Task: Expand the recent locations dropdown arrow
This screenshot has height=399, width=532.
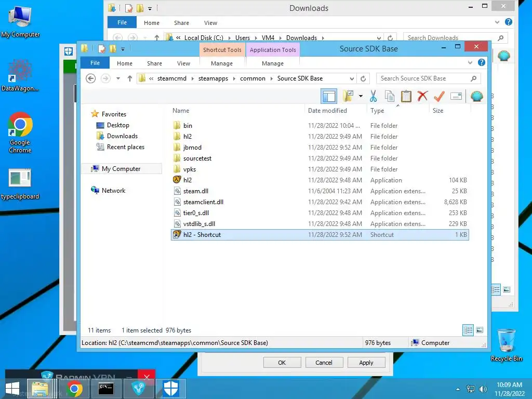Action: [118, 78]
